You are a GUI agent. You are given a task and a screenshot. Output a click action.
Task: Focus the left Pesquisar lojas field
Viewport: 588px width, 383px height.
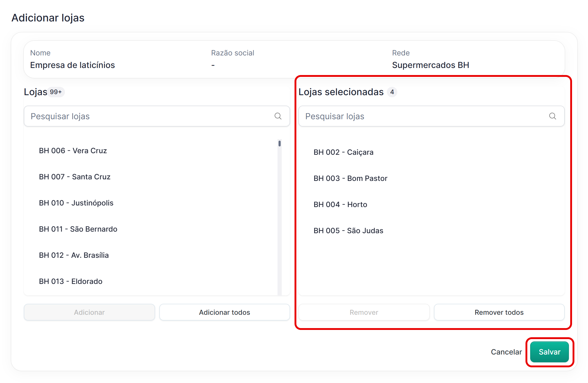click(x=149, y=116)
